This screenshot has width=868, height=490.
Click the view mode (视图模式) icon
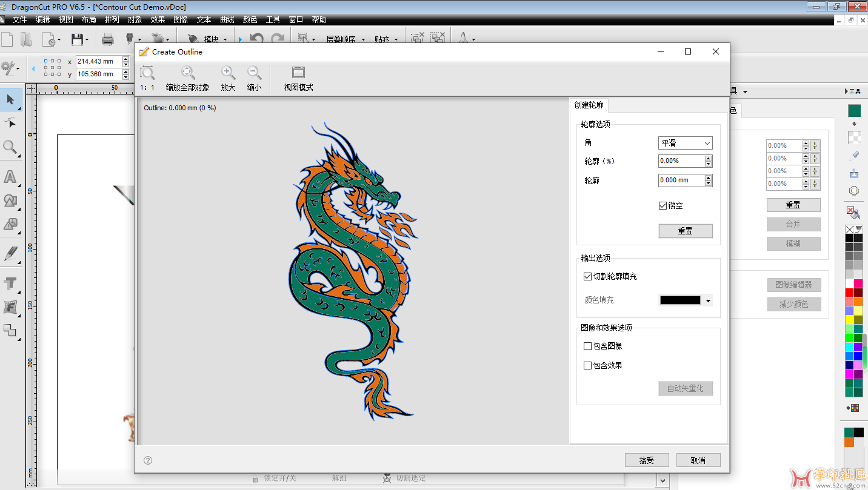click(298, 73)
